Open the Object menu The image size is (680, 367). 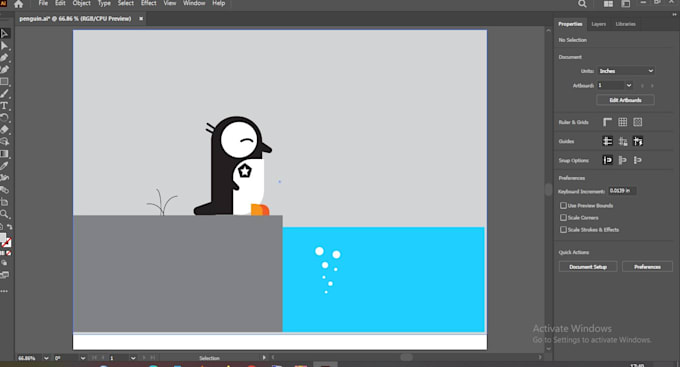[82, 3]
